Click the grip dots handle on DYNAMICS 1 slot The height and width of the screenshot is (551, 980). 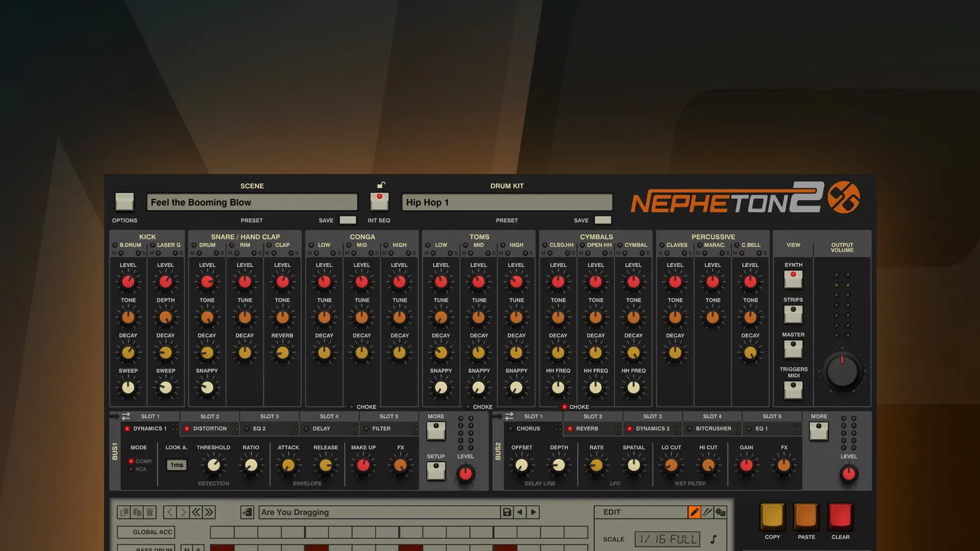click(175, 429)
